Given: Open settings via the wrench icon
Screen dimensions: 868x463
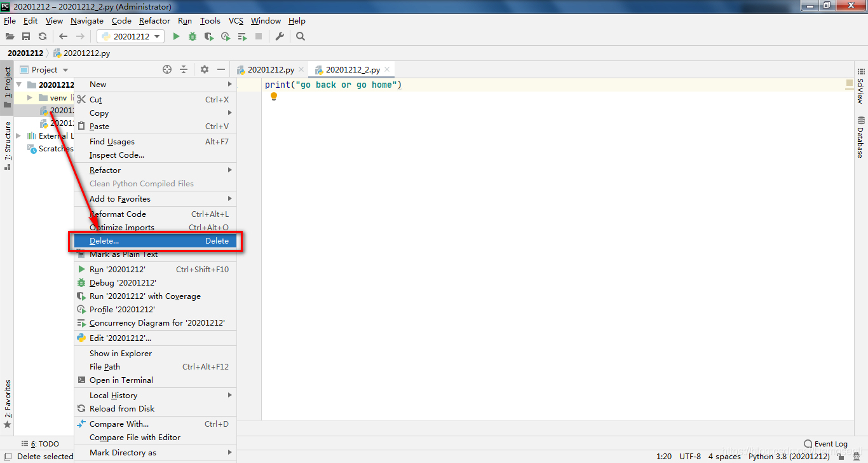Looking at the screenshot, I should [x=280, y=37].
